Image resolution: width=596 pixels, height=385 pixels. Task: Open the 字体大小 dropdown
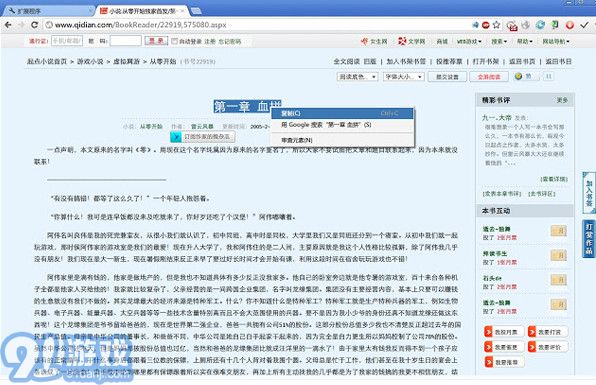(403, 77)
